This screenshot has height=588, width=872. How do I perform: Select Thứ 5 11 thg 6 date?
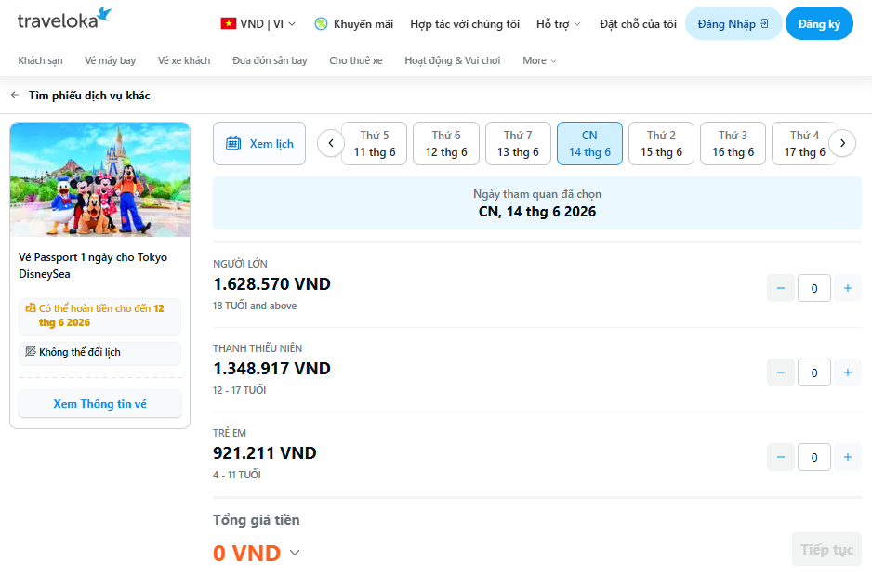point(375,143)
